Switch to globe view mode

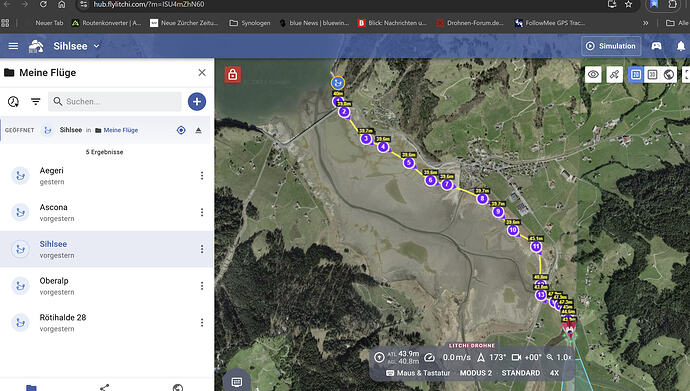tap(668, 74)
